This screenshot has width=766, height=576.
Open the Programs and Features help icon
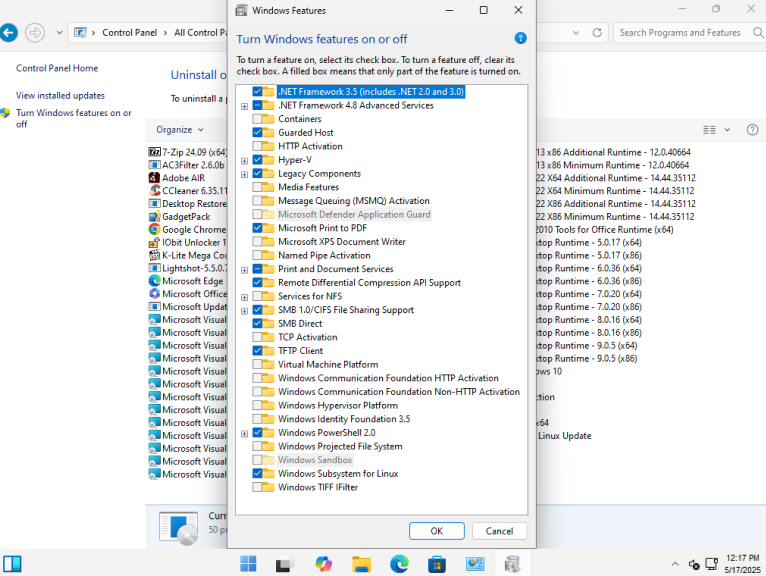click(x=752, y=129)
